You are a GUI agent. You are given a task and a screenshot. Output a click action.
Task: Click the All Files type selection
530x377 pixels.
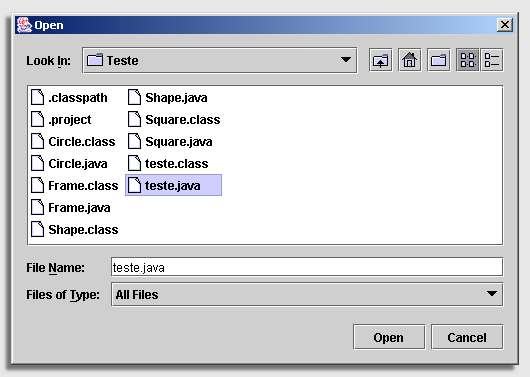tap(137, 294)
